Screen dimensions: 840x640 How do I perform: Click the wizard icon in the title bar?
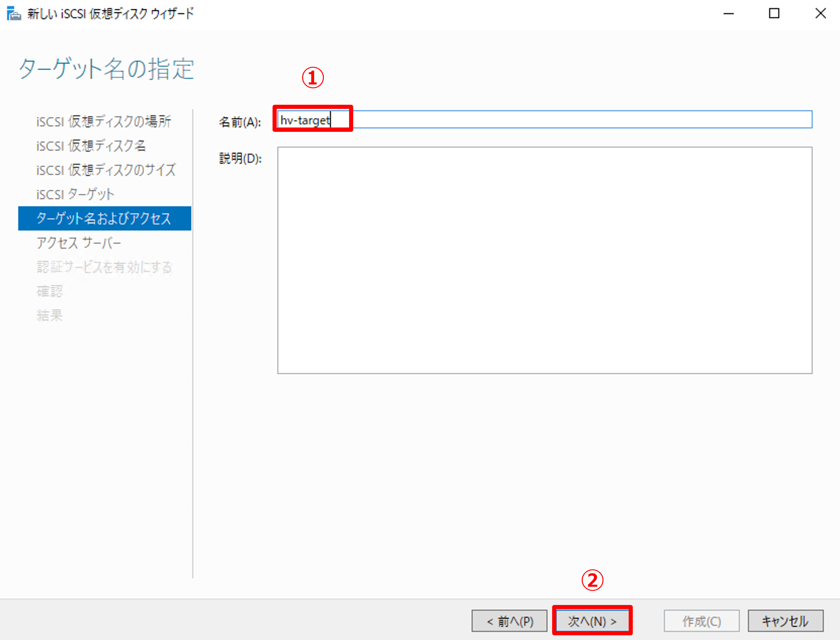(x=14, y=14)
